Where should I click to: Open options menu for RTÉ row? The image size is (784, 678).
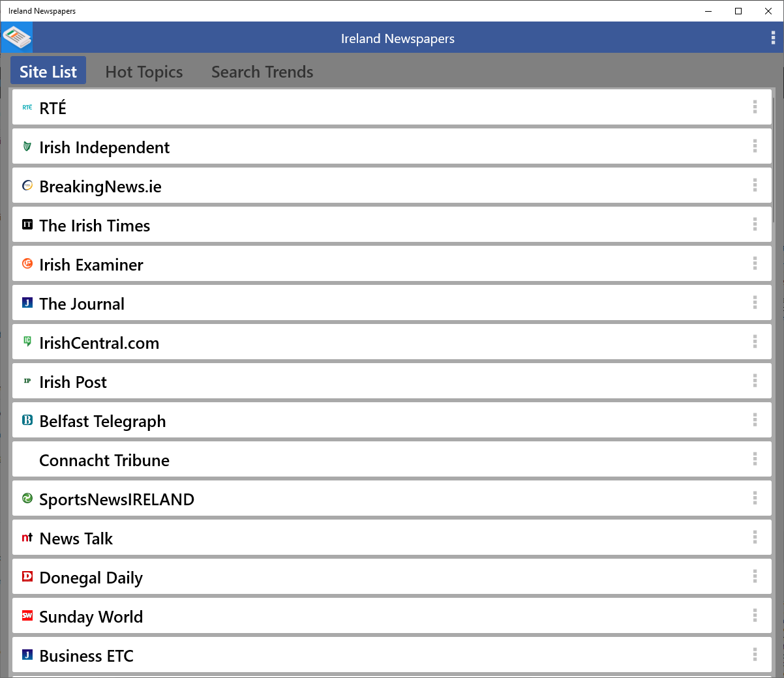(755, 107)
